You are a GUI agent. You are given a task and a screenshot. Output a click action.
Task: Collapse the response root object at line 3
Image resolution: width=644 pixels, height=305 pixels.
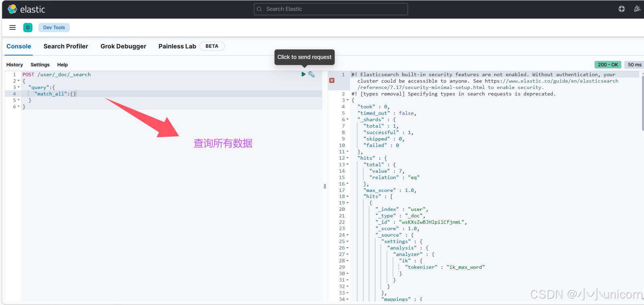click(x=348, y=100)
